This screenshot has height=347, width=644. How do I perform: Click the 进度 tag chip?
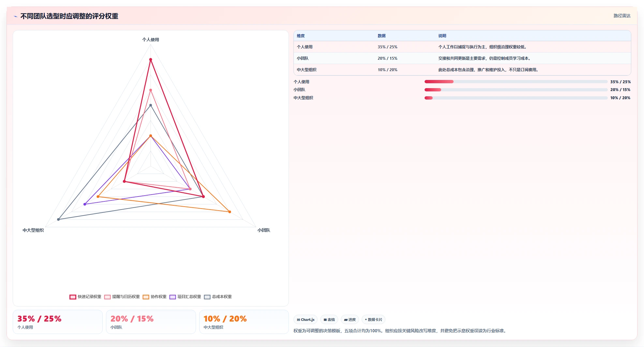[350, 320]
